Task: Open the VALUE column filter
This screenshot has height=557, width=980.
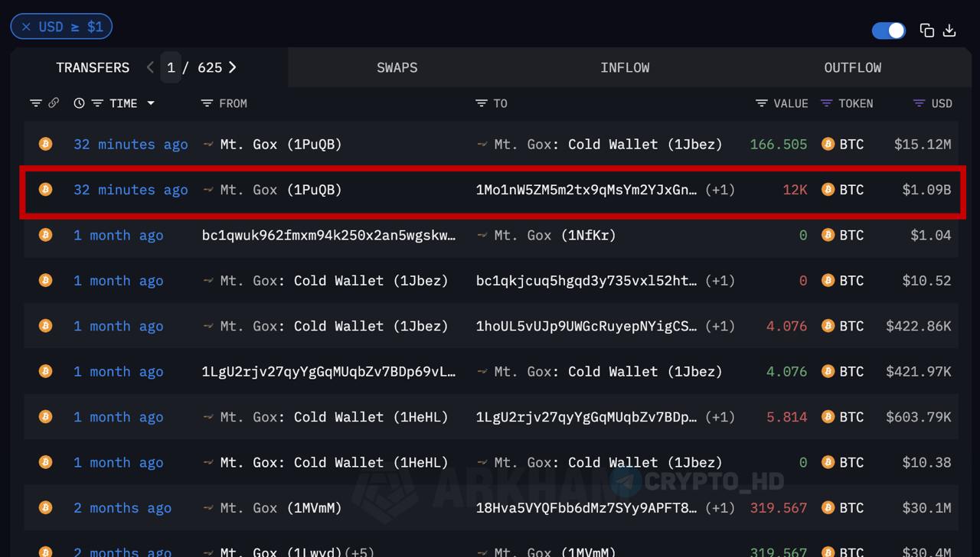Action: tap(761, 103)
